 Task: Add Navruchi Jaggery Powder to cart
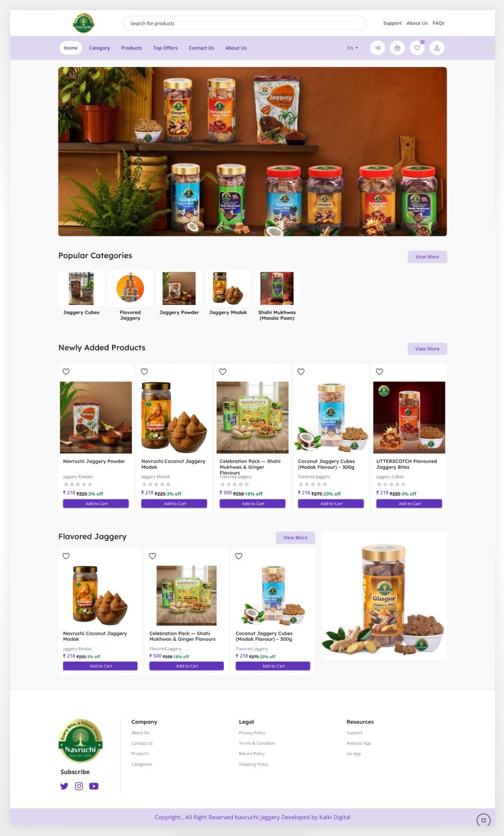pos(96,504)
